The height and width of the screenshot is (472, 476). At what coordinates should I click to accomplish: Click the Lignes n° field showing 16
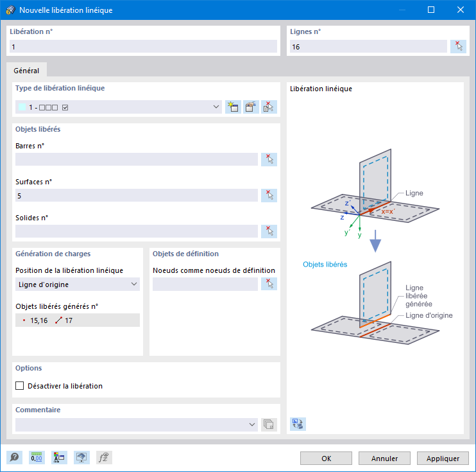coord(368,46)
